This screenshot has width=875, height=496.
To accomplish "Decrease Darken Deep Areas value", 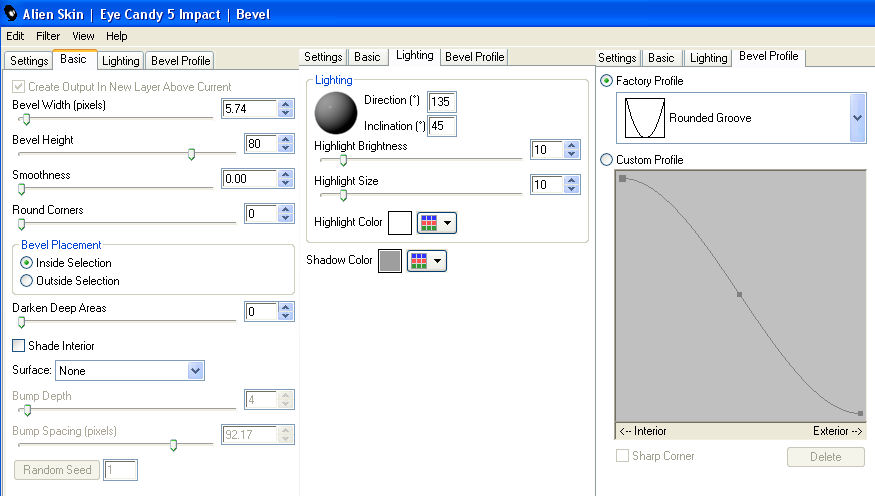I will coord(286,316).
